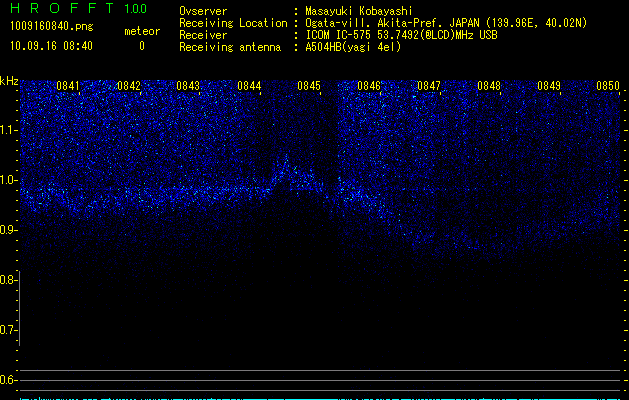The width and height of the screenshot is (629, 400).
Task: Click the kHz axis unit label
Action: click(x=9, y=81)
